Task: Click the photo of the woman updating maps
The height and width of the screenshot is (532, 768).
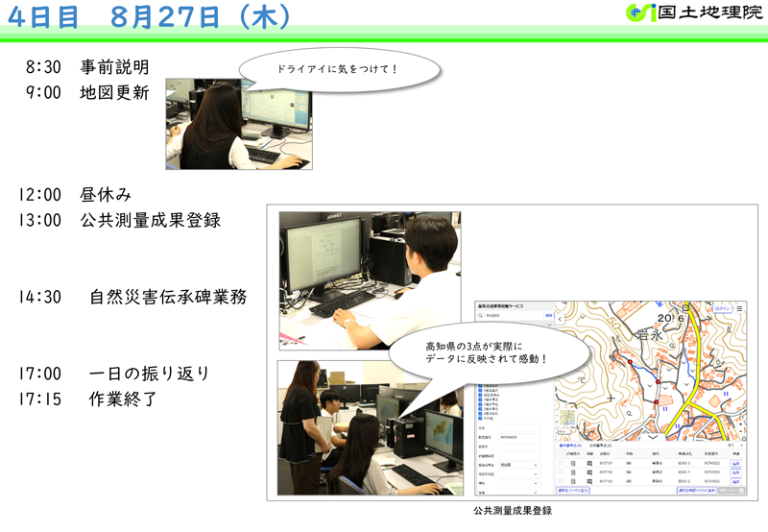Action: pos(239,124)
